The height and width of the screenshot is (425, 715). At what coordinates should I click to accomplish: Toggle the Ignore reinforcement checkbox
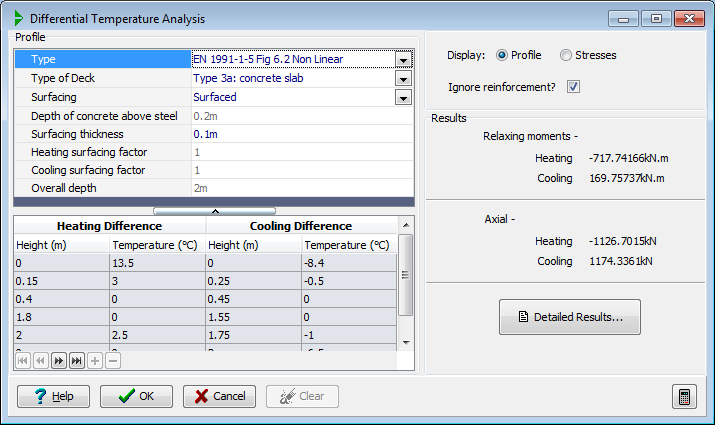click(573, 87)
